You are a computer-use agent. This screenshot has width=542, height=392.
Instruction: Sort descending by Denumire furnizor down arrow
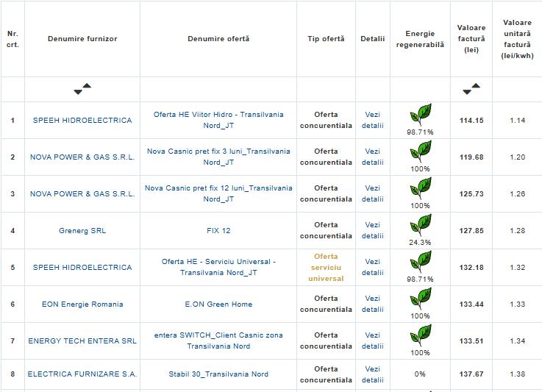78,92
